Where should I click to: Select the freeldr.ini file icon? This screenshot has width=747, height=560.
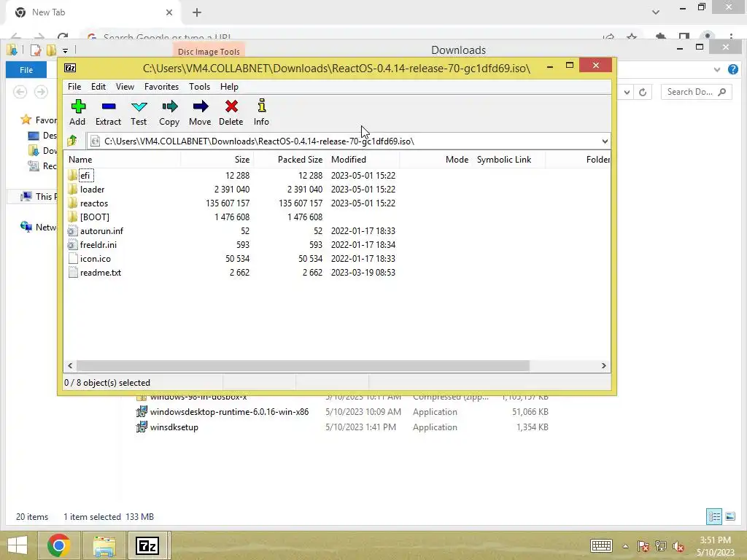click(x=72, y=245)
